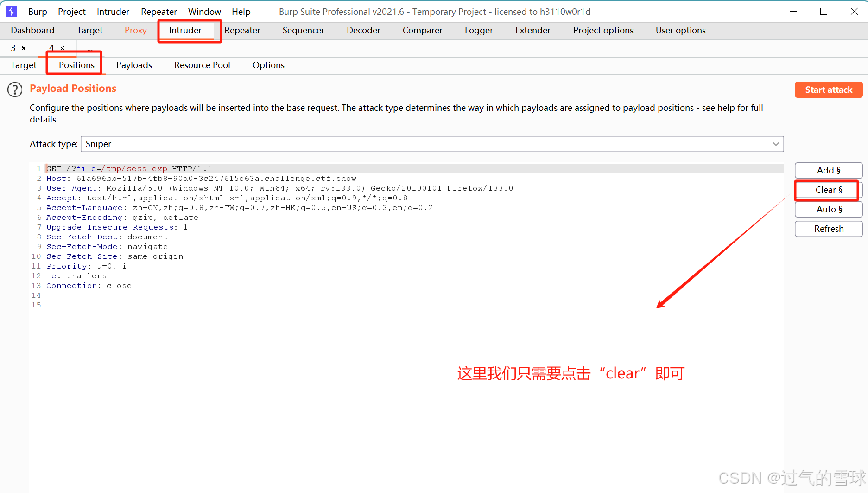Open the Decoder tool
868x493 pixels.
click(x=363, y=31)
